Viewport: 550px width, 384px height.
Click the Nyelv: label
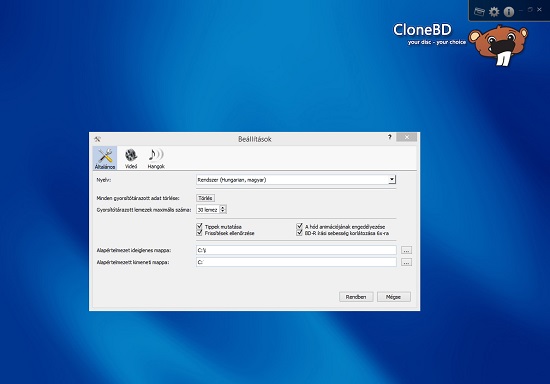point(103,180)
